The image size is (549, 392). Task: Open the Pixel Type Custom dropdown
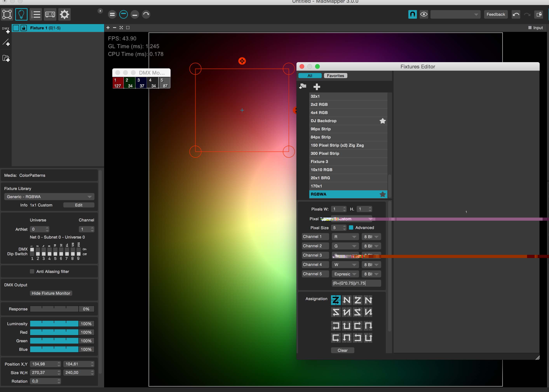point(351,219)
